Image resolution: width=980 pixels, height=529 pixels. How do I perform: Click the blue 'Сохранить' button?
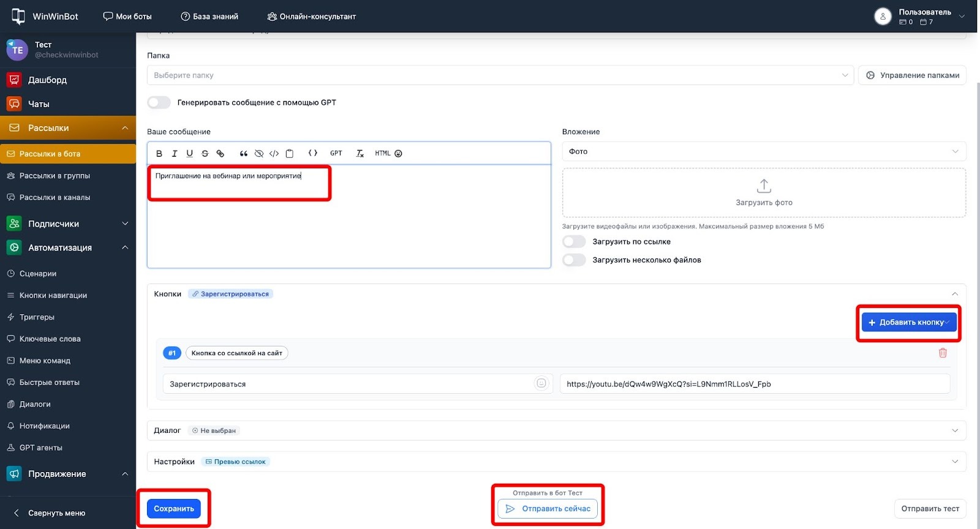pyautogui.click(x=174, y=509)
